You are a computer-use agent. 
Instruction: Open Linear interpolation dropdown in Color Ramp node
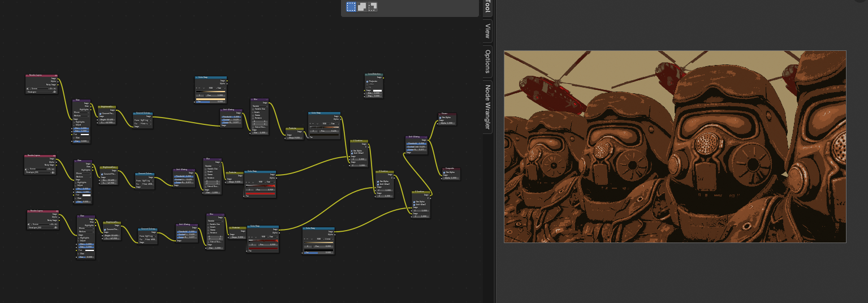329,239
